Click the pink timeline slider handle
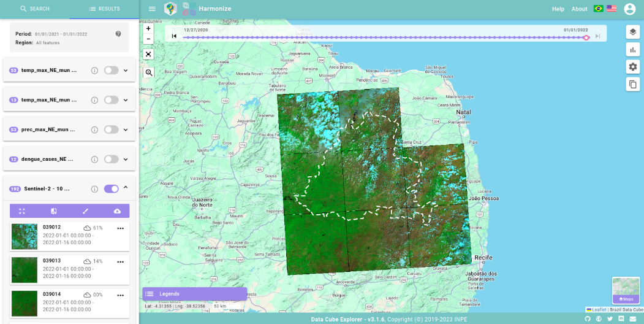Viewport: 644px width, 324px height. point(586,38)
